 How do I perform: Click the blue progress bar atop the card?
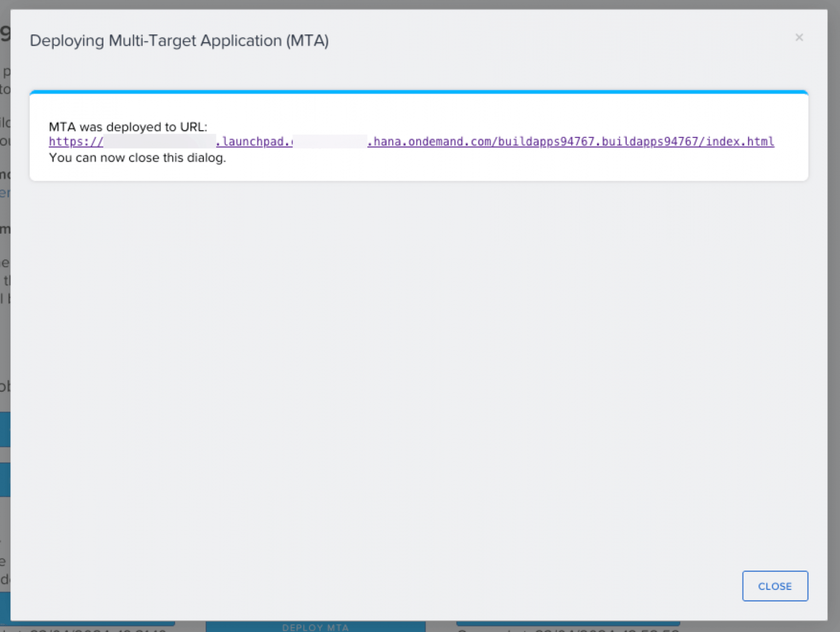click(418, 92)
